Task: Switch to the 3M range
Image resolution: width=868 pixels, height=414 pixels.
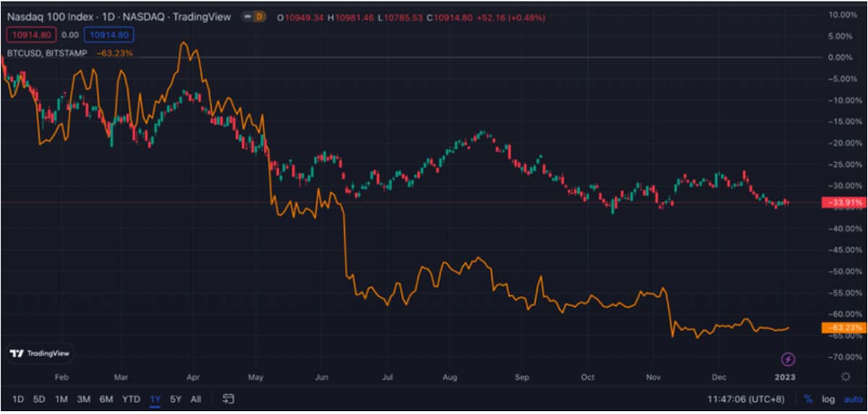Action: pos(83,399)
